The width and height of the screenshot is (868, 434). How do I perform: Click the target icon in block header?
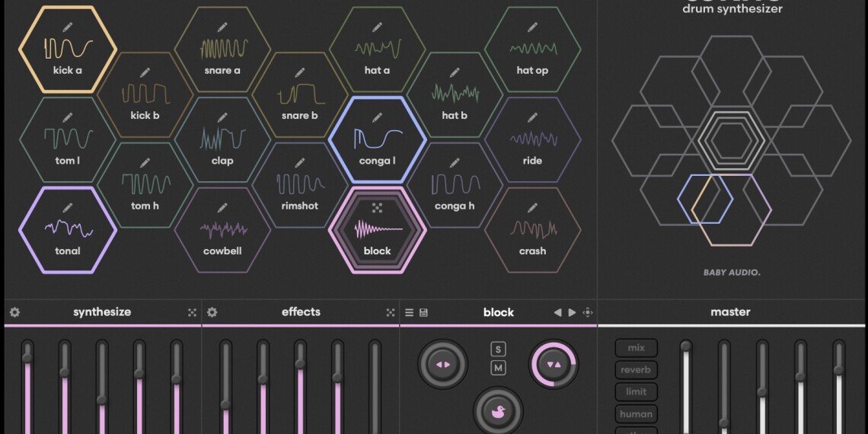(588, 312)
